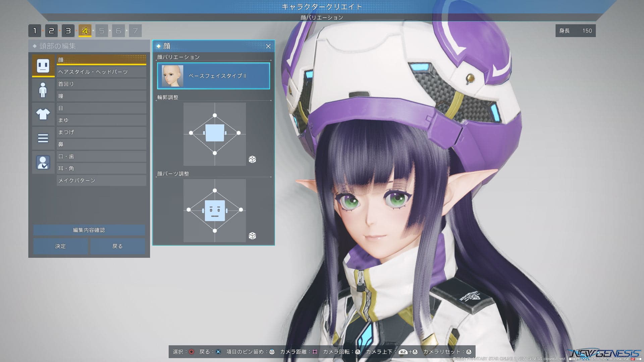Go to step 2 tab
Screen dimensions: 644x362
tap(51, 31)
